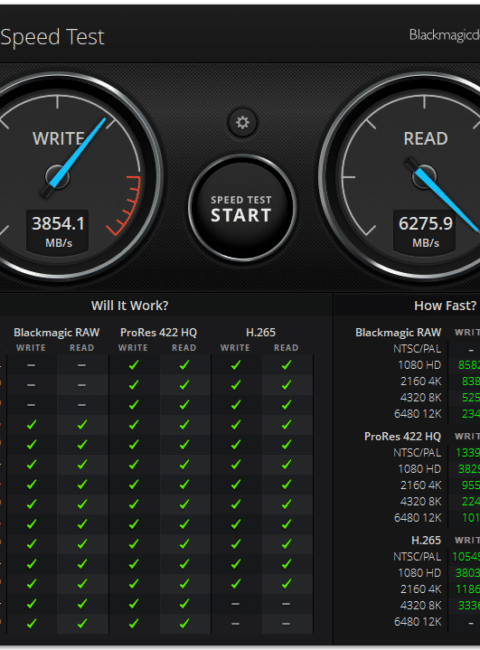Click 6480 12K under How Fast ProRes 422 HQ
The height and width of the screenshot is (650, 480).
pyautogui.click(x=418, y=518)
